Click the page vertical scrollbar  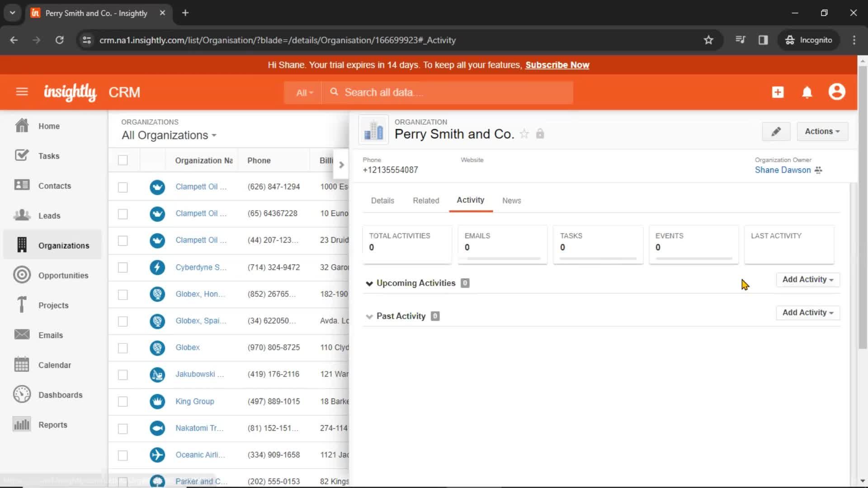click(863, 207)
